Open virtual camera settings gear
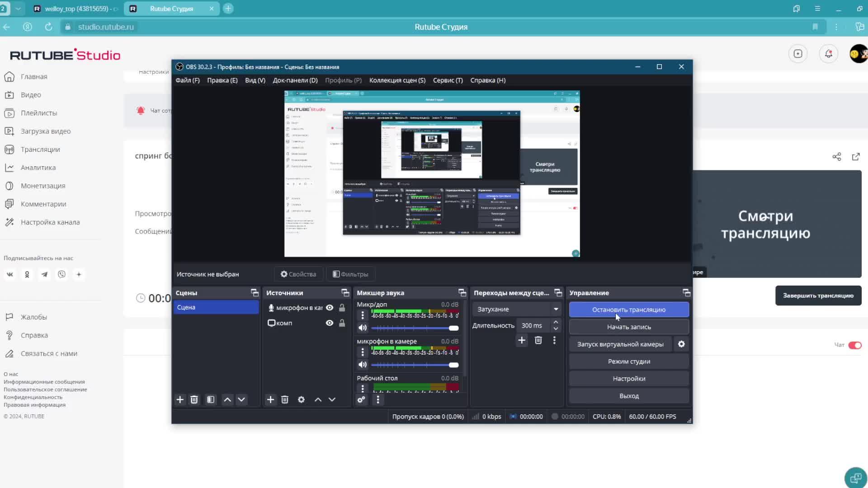This screenshot has width=868, height=488. point(681,344)
